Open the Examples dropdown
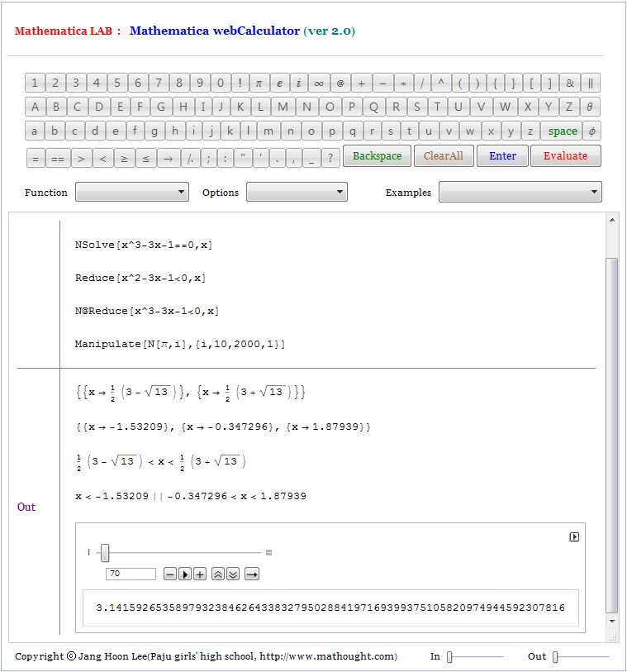 pos(520,192)
